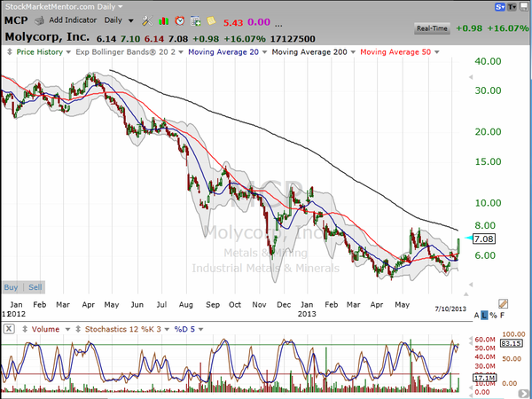Viewport: 532px width, 399px height.
Task: Click the move handle beside Volume
Action: tap(25, 329)
